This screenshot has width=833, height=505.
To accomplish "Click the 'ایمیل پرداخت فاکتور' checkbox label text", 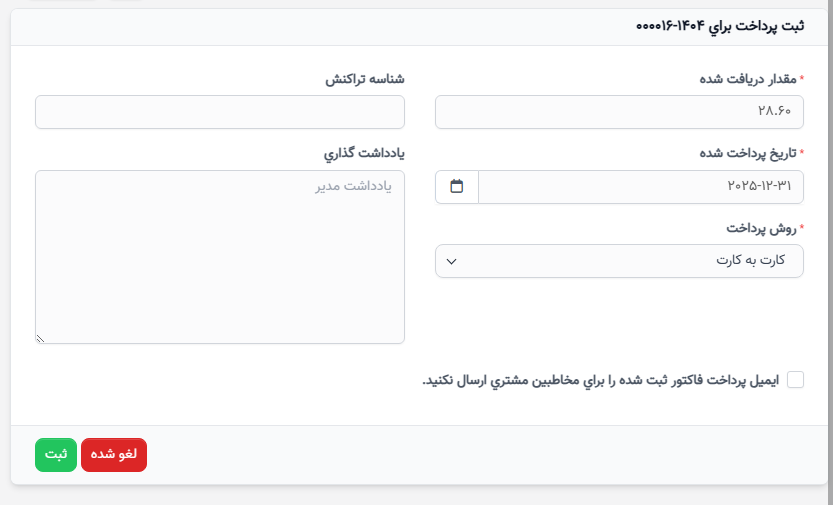I will tap(600, 380).
